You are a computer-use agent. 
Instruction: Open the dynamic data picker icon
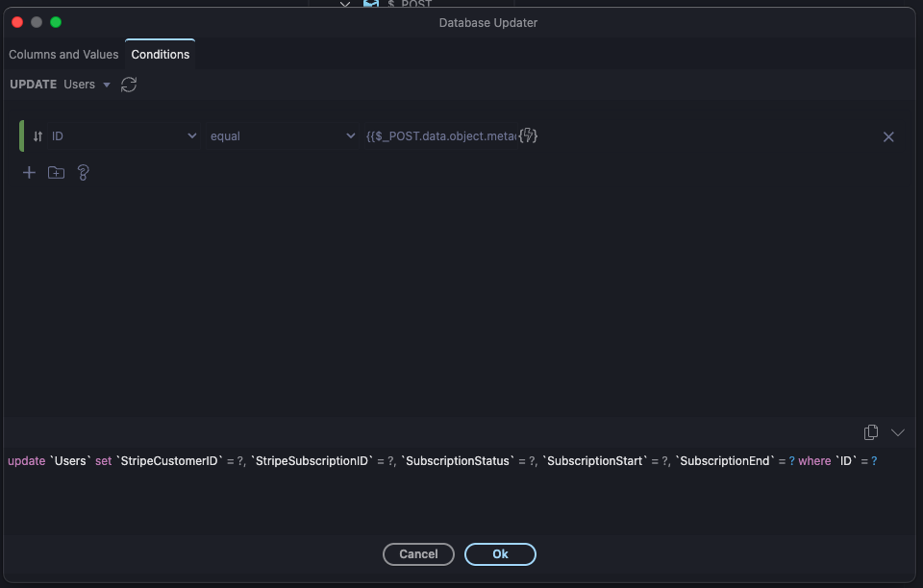coord(528,136)
